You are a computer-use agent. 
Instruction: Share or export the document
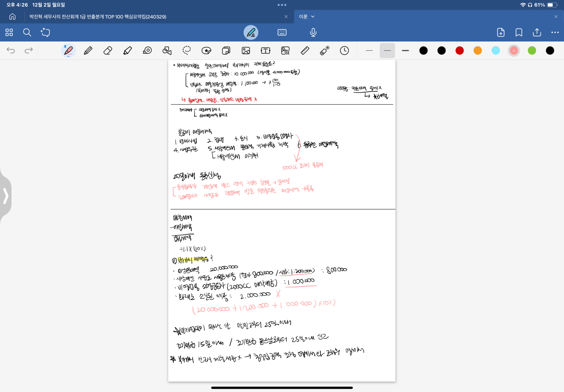point(537,32)
